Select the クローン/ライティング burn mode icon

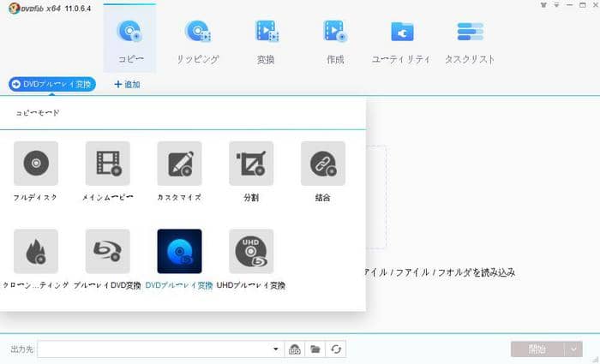point(36,251)
